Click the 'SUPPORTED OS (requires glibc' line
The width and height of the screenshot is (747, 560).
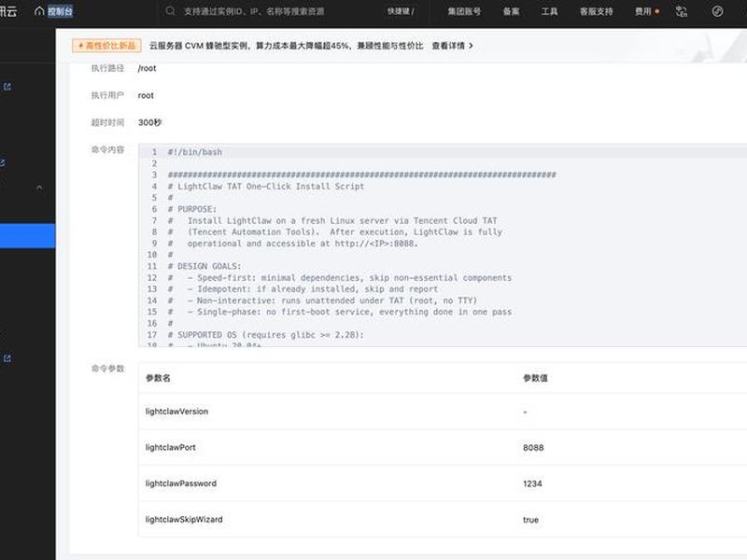click(266, 335)
